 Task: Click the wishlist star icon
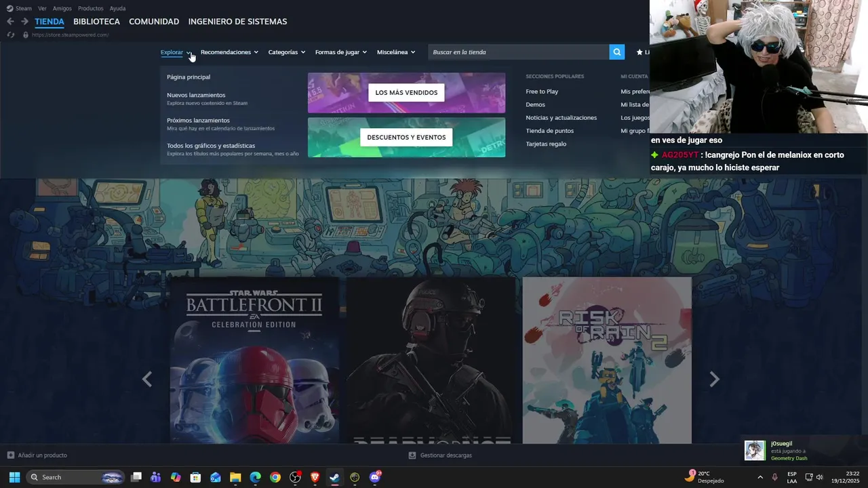pos(639,52)
